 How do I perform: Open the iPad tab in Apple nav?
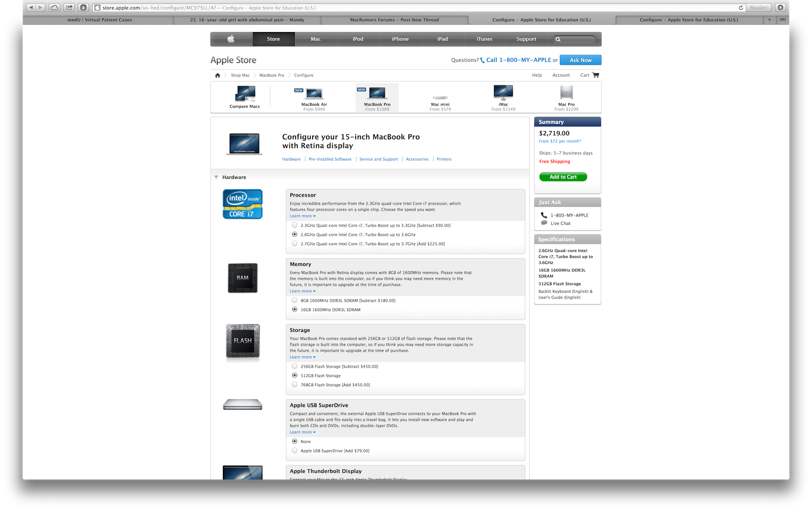443,39
